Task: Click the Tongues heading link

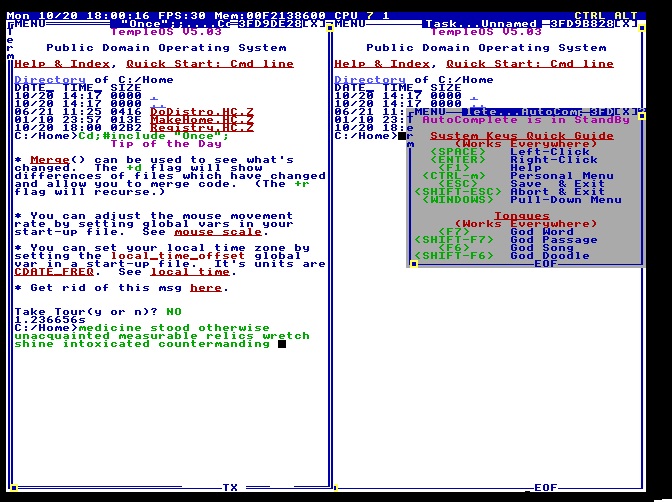Action: coord(522,216)
